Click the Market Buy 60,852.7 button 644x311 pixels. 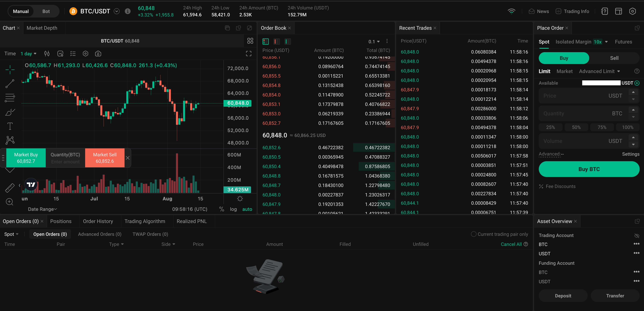[x=26, y=158]
